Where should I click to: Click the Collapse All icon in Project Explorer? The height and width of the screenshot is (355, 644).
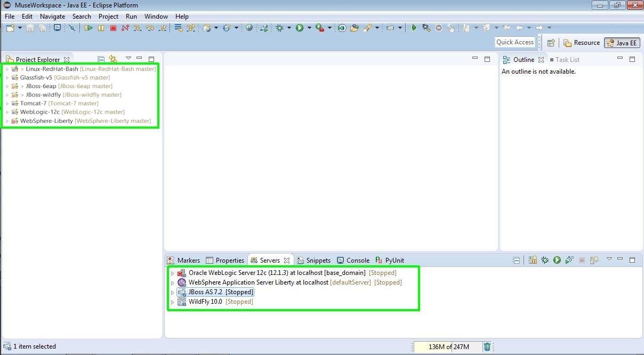pos(101,59)
